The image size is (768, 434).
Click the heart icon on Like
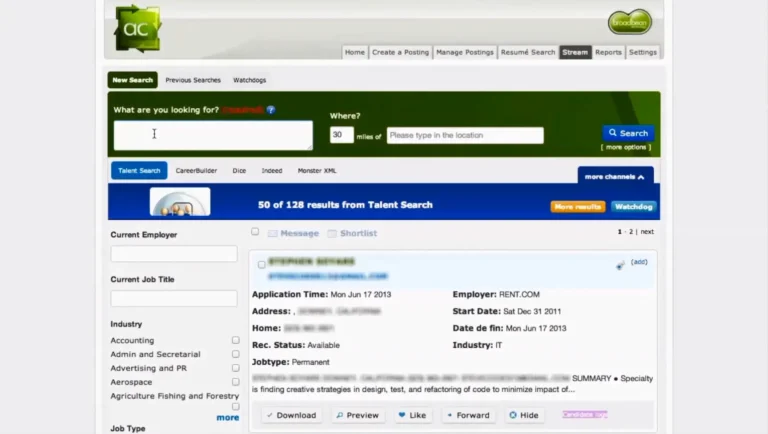coord(402,415)
